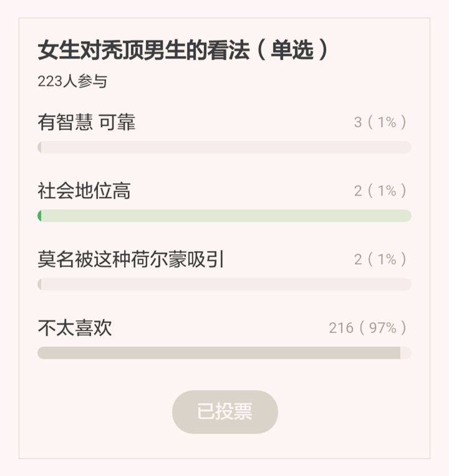Click the grey tip of 有智慧 可靠 bar
Screen dimensions: 449x476
[40, 148]
